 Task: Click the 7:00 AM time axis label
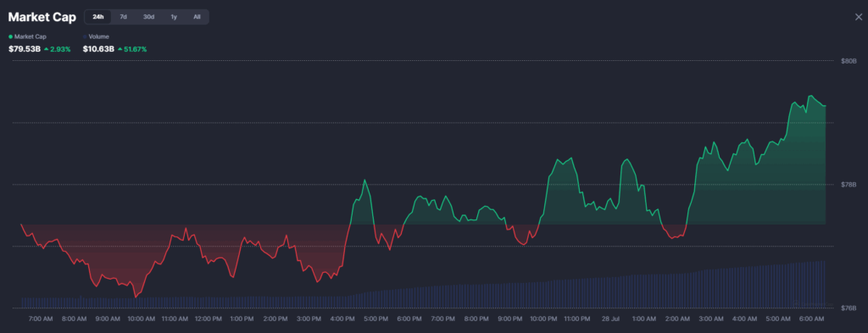[41, 319]
